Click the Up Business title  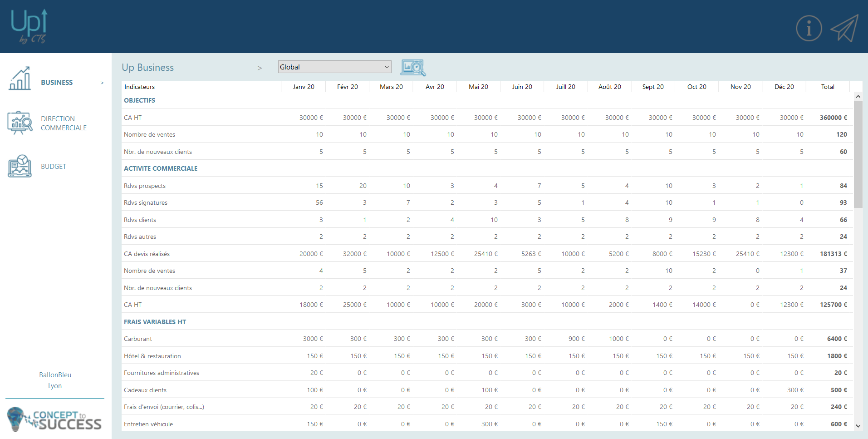(x=147, y=67)
